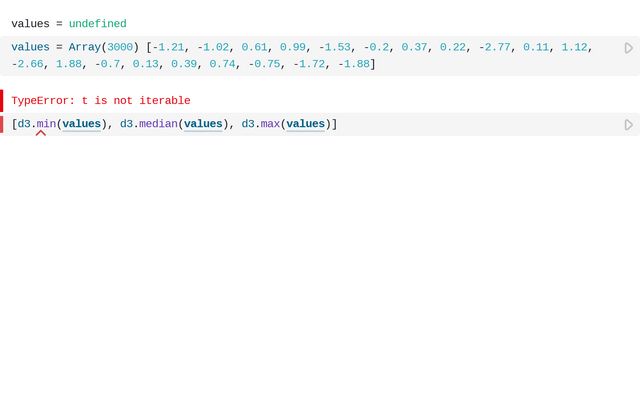Run the values Array cell

[x=628, y=48]
